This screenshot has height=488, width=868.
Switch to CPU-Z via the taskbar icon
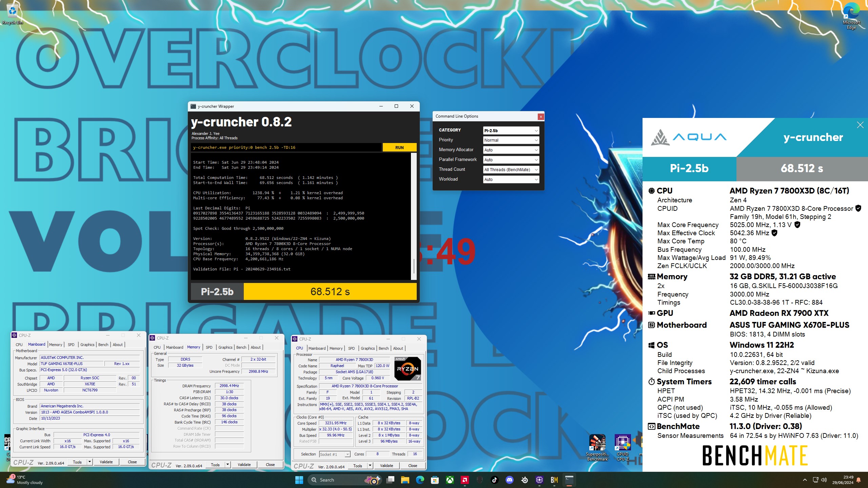(539, 480)
